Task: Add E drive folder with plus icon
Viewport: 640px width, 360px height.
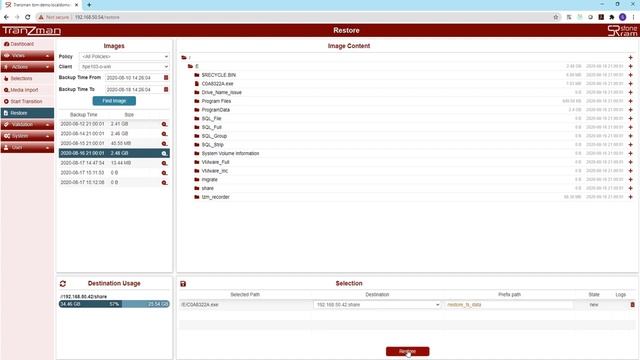Action: 631,66
